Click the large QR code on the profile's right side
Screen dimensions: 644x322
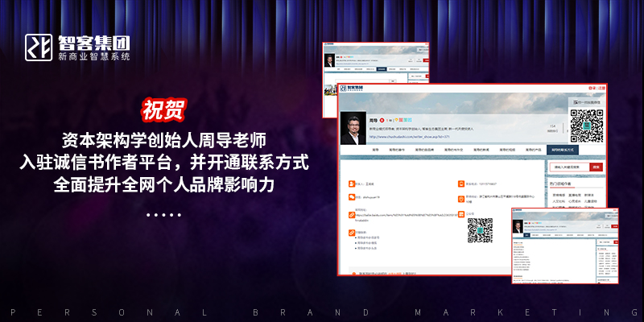pyautogui.click(x=587, y=125)
